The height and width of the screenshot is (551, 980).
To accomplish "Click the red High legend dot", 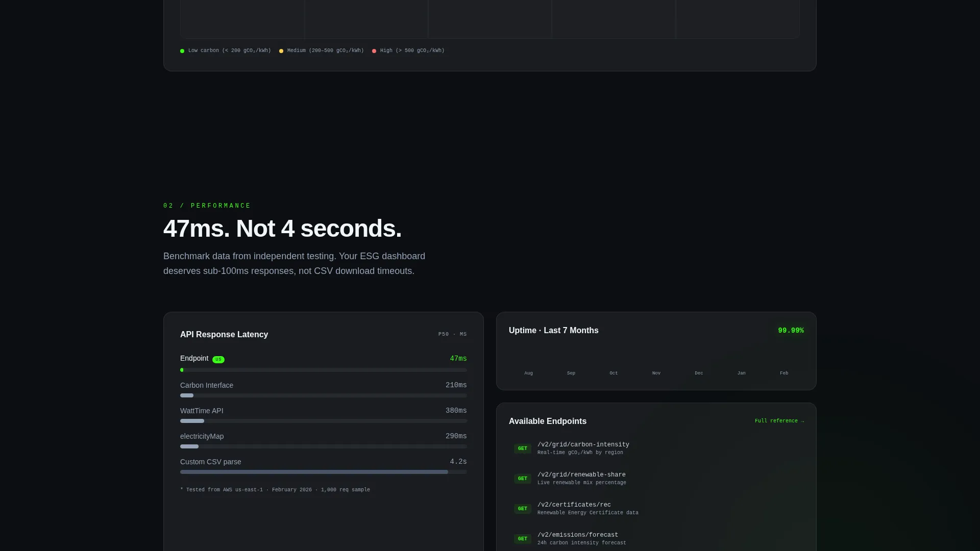I will [x=374, y=51].
